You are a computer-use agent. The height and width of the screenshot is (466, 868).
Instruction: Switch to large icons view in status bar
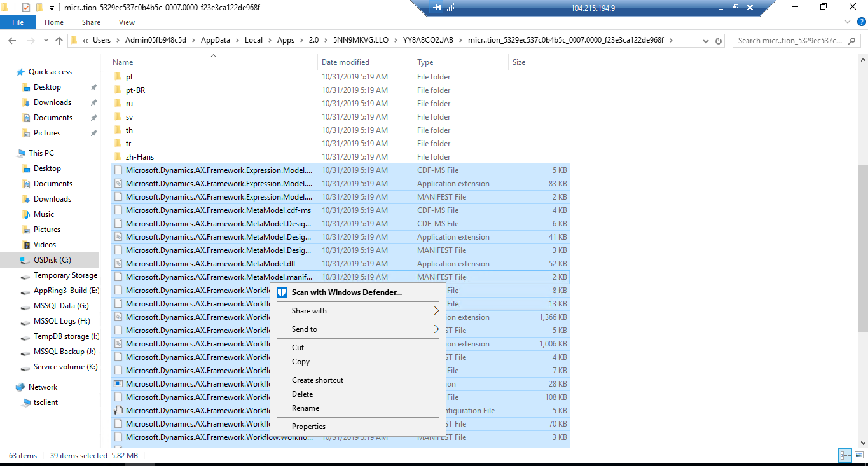tap(858, 455)
